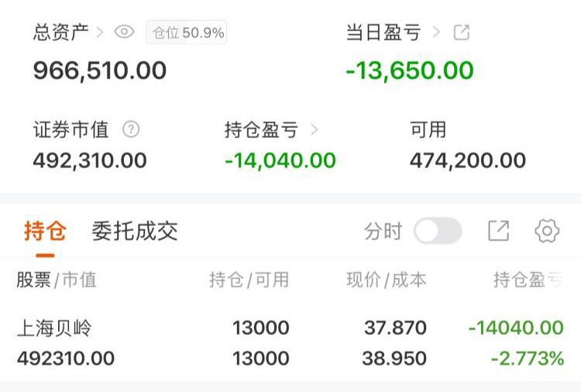The height and width of the screenshot is (392, 581).
Task: Expand 总资产 details with its chevron
Action: click(99, 33)
